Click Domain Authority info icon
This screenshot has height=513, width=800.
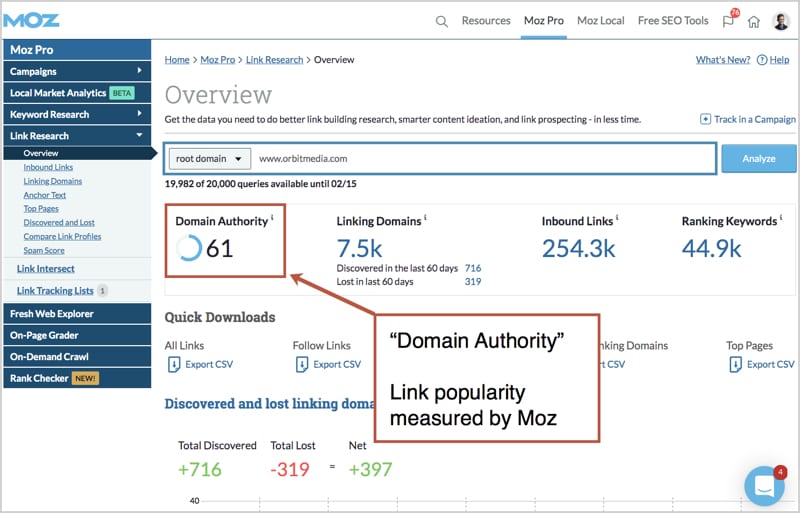click(x=272, y=217)
